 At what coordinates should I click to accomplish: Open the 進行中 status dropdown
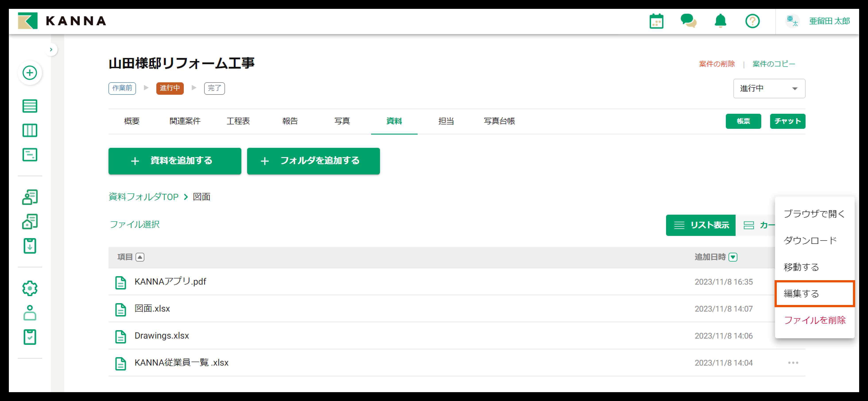click(x=769, y=89)
